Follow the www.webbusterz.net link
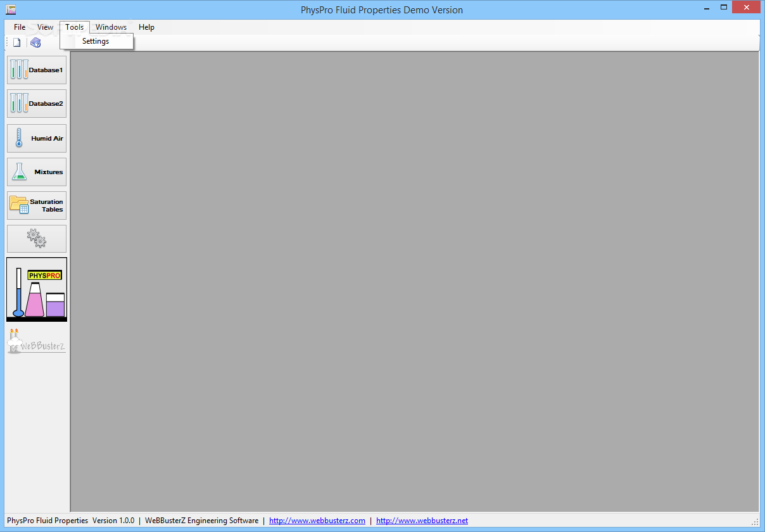765x532 pixels. click(x=422, y=521)
